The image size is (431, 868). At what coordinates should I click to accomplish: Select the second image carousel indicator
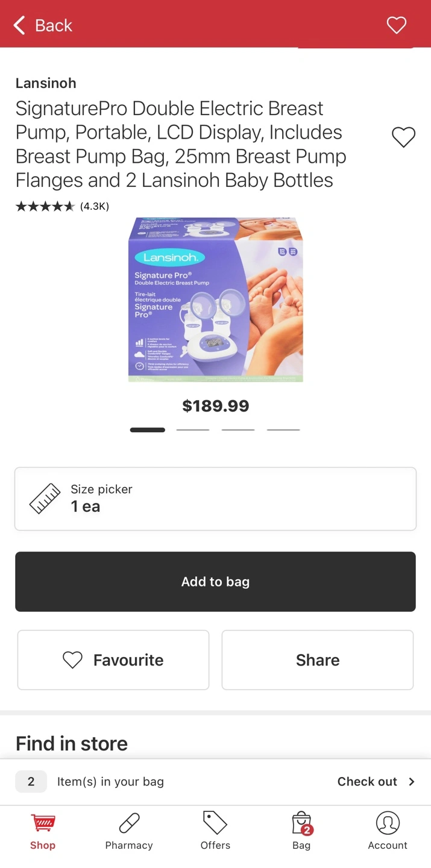[x=193, y=430]
